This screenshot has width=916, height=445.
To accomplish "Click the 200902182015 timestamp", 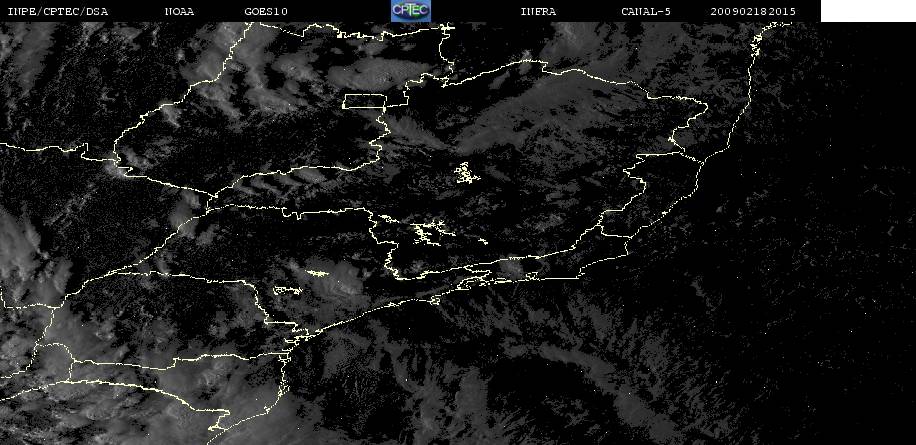I will 753,11.
